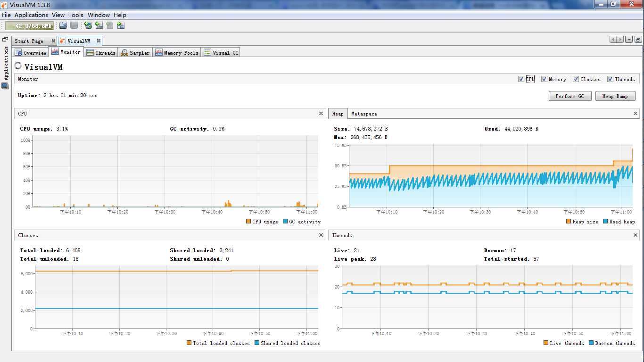Screen dimensions: 644x362
Task: Click the maximize document window icon
Action: pyautogui.click(x=638, y=40)
